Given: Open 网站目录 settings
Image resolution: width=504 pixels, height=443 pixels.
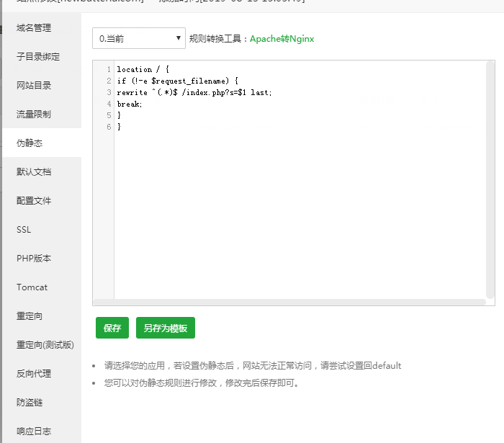Looking at the screenshot, I should 34,86.
